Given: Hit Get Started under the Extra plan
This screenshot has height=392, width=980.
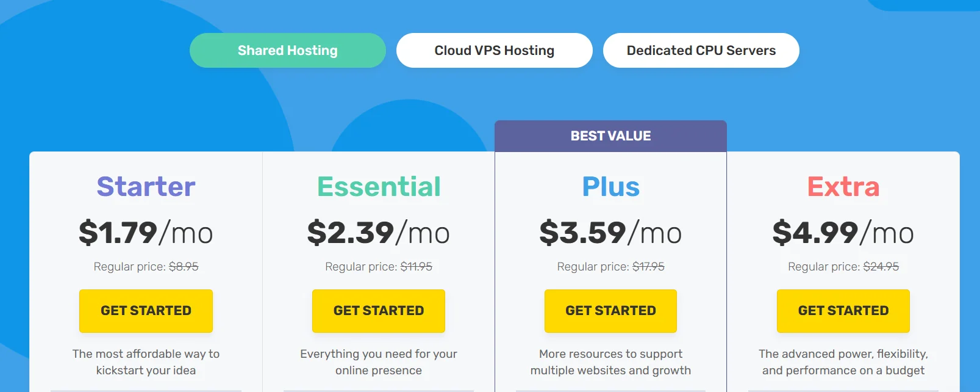Looking at the screenshot, I should coord(843,311).
